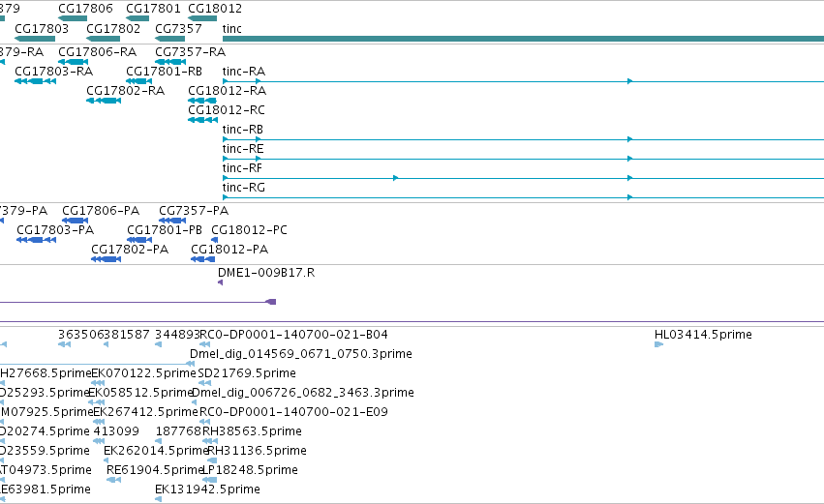Screen dimensions: 824x504
Task: Select the CG17806 gene label
Action: (85, 9)
